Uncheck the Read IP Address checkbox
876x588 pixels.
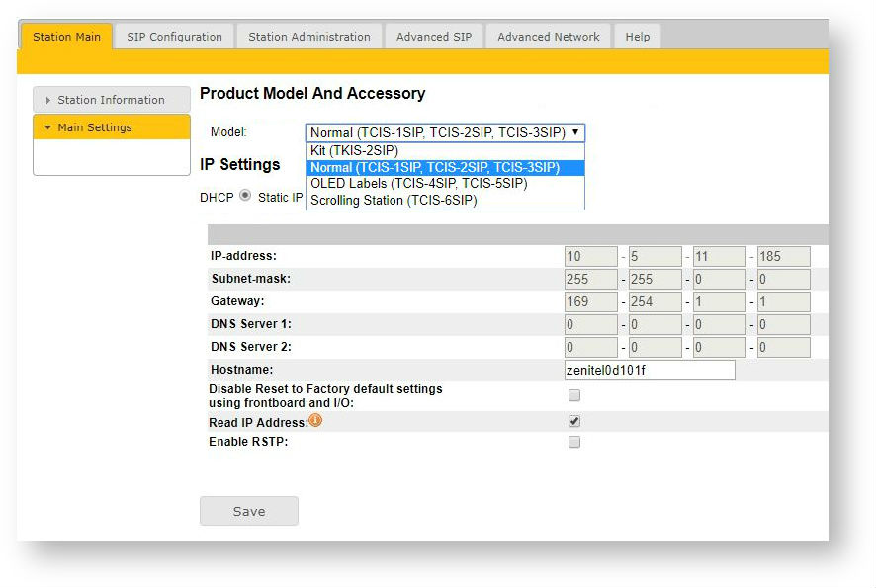(574, 421)
